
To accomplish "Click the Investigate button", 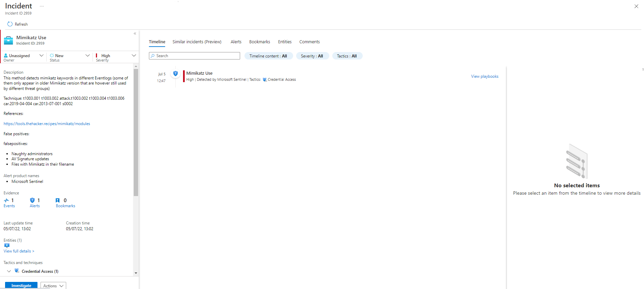I will pyautogui.click(x=21, y=286).
